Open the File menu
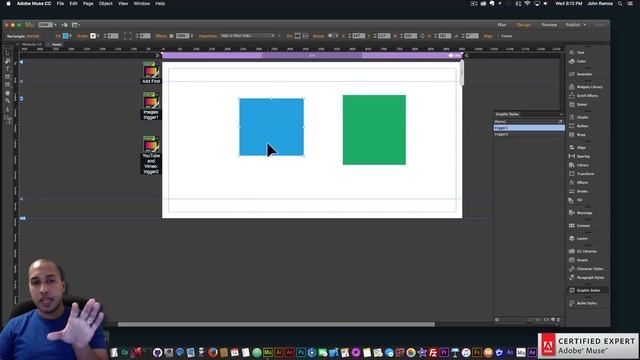Screen dimensions: 640x360 click(x=60, y=3)
